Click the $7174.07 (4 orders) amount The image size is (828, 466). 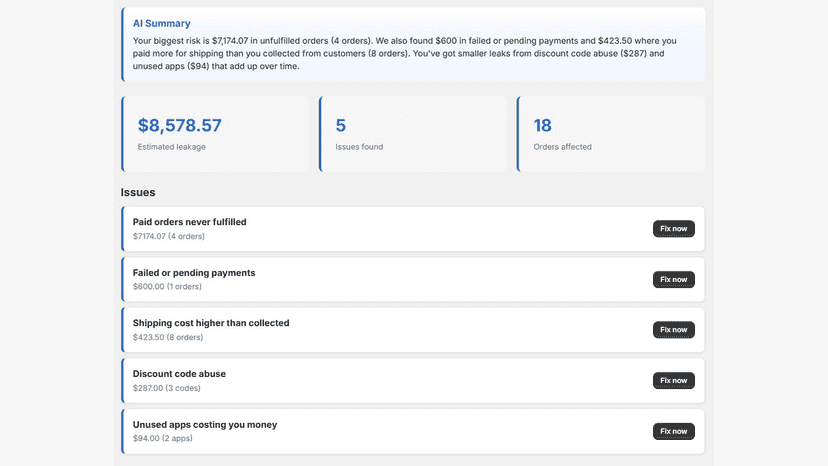[x=168, y=236]
